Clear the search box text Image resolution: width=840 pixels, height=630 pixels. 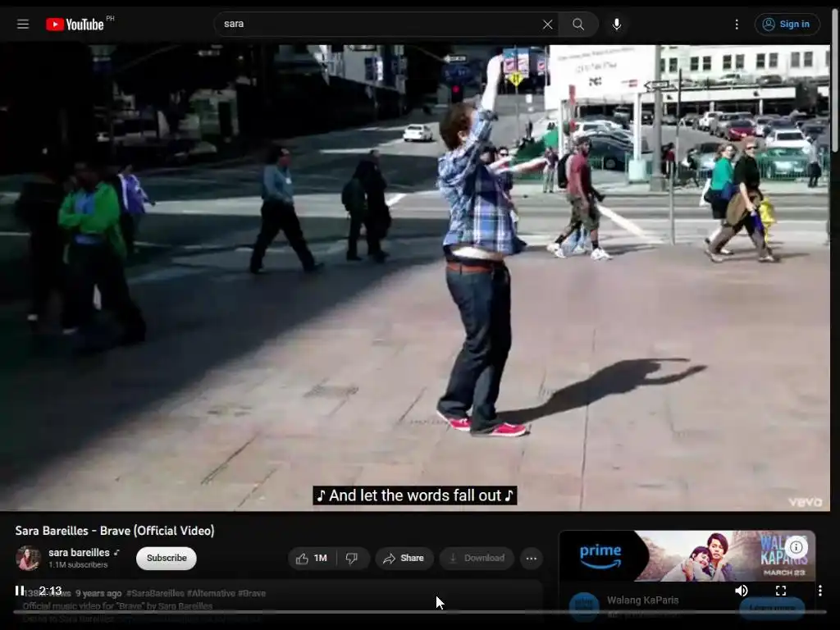pyautogui.click(x=547, y=24)
